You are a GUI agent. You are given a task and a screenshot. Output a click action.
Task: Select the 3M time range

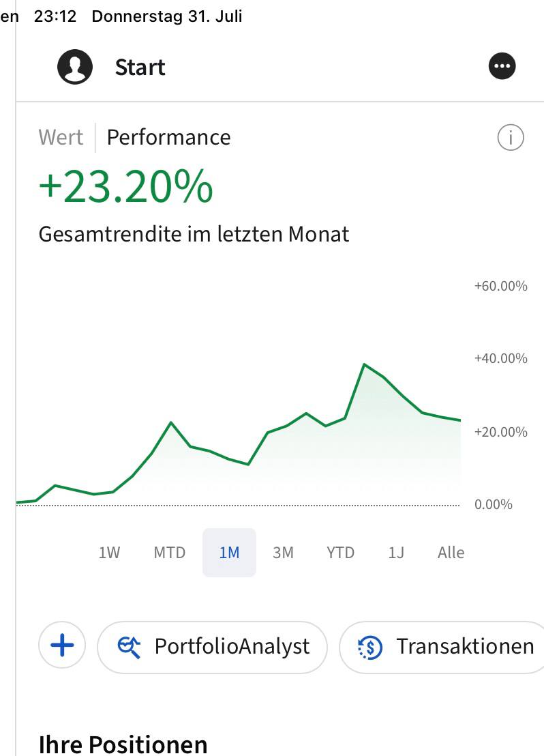click(x=283, y=553)
